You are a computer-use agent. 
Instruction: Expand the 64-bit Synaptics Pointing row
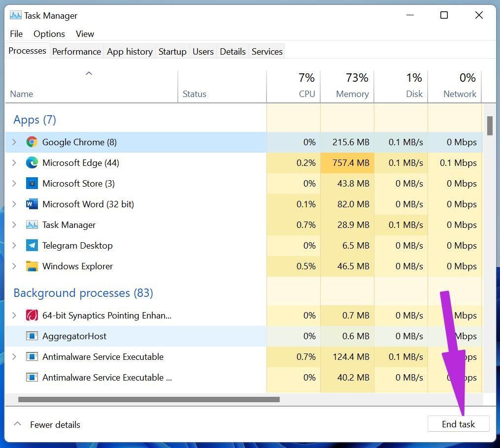(x=14, y=316)
